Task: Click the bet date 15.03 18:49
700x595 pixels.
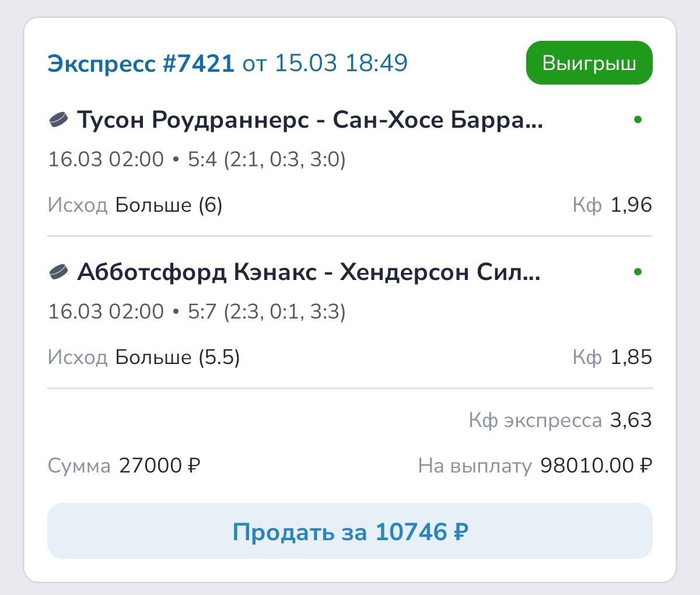Action: pyautogui.click(x=341, y=63)
